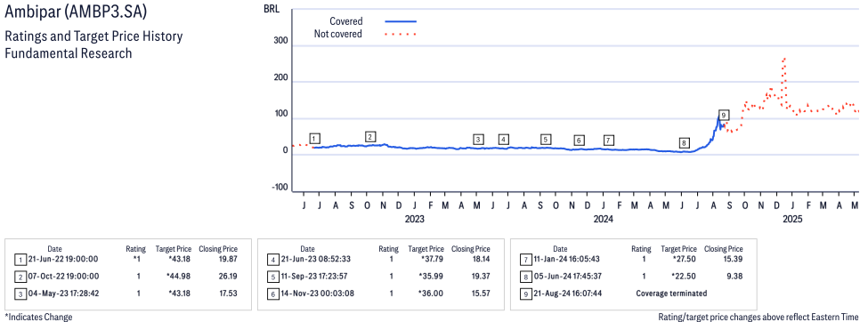
Task: Click chart marker 2 on the price line
Action: (x=371, y=137)
